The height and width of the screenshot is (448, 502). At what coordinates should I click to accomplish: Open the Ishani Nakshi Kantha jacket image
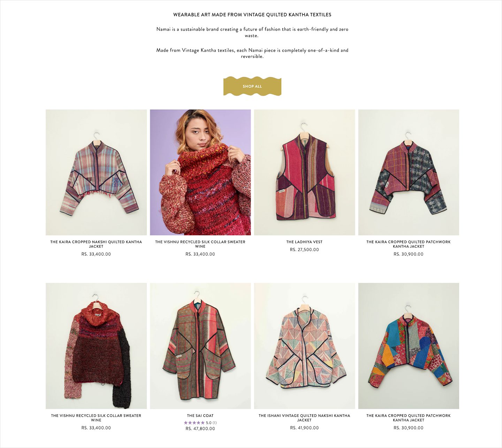[304, 346]
